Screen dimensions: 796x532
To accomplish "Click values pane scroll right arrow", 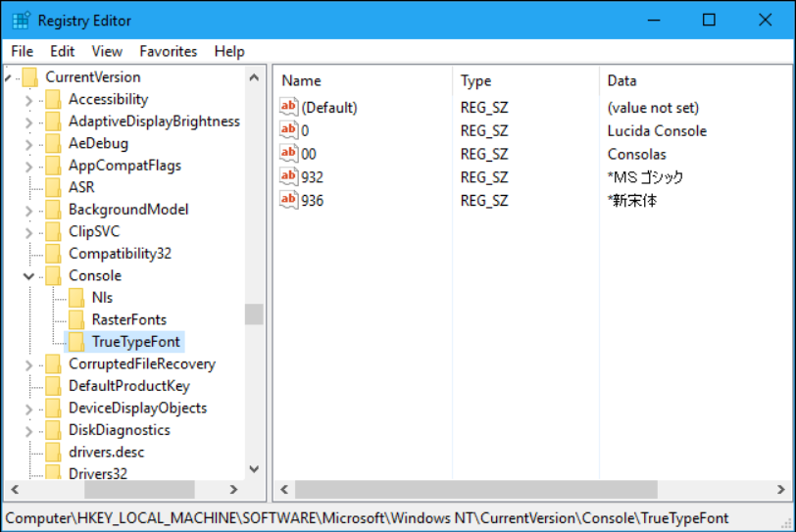I will pos(780,490).
